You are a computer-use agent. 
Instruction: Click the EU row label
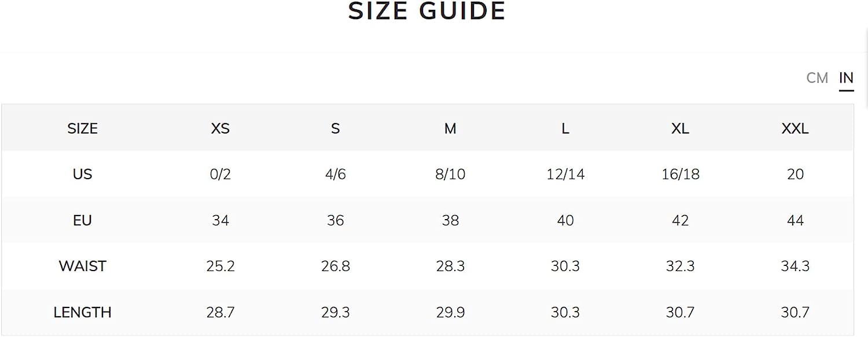click(x=82, y=220)
